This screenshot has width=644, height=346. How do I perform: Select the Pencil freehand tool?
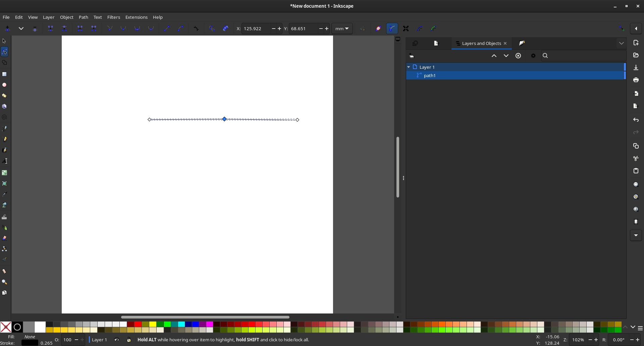[x=4, y=139]
